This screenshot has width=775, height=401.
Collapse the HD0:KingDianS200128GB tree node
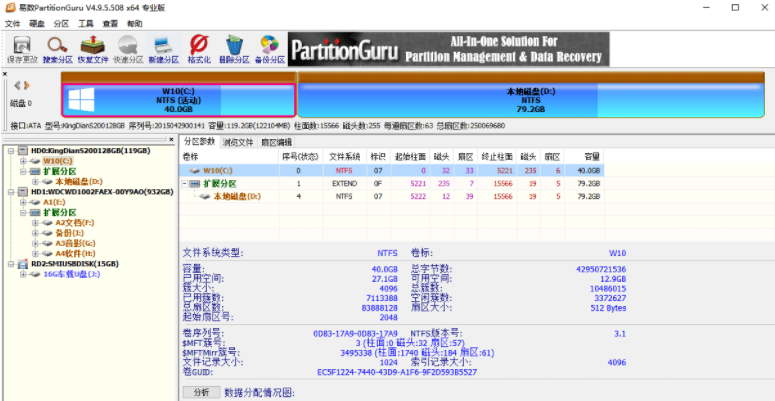click(x=11, y=150)
